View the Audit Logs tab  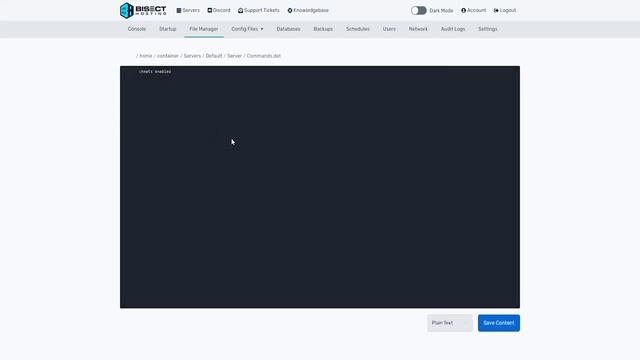[453, 29]
